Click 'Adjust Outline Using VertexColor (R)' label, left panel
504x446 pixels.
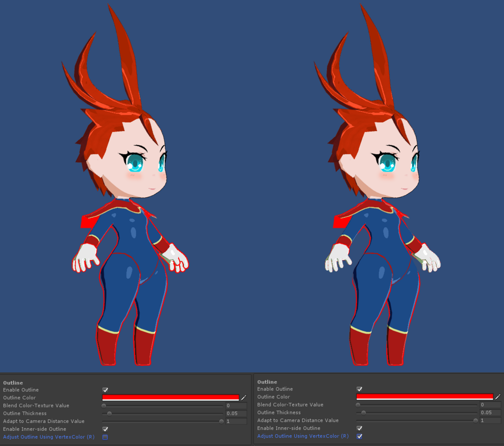pos(49,437)
